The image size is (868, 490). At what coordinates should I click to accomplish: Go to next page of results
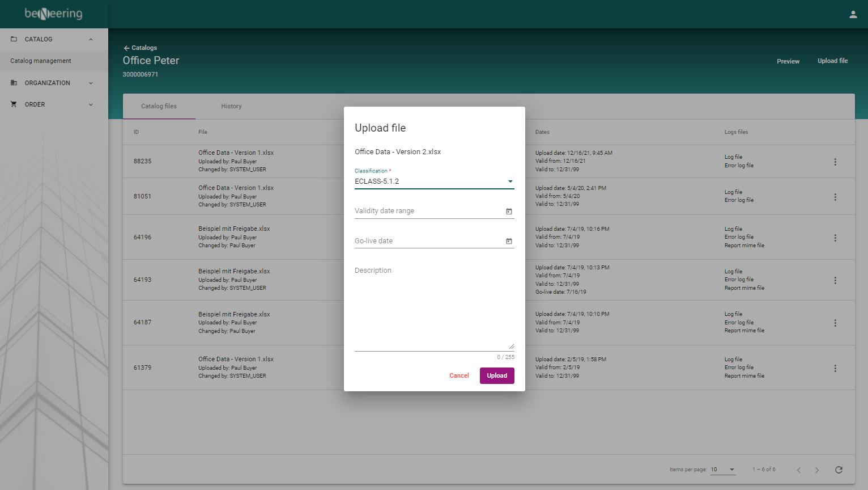click(816, 470)
